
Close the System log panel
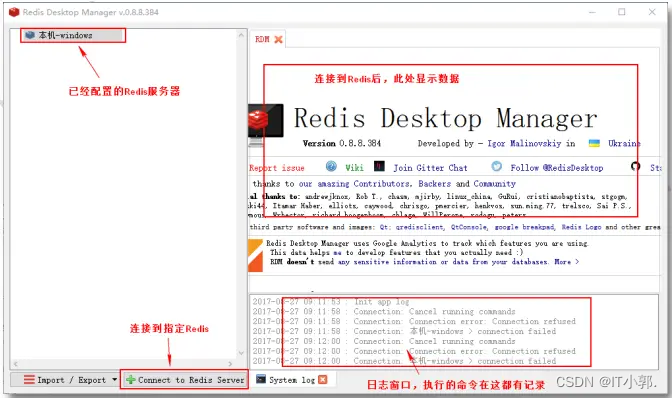click(x=323, y=380)
